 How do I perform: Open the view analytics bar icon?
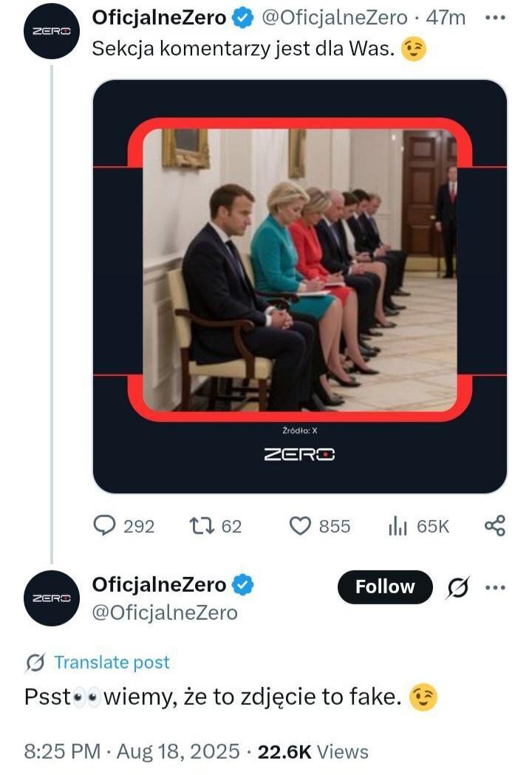(399, 525)
